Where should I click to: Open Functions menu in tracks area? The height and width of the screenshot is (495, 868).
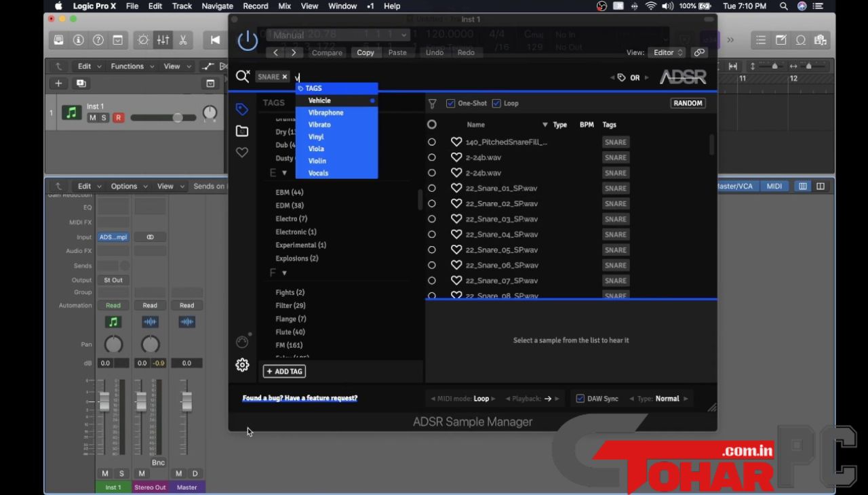coord(132,66)
